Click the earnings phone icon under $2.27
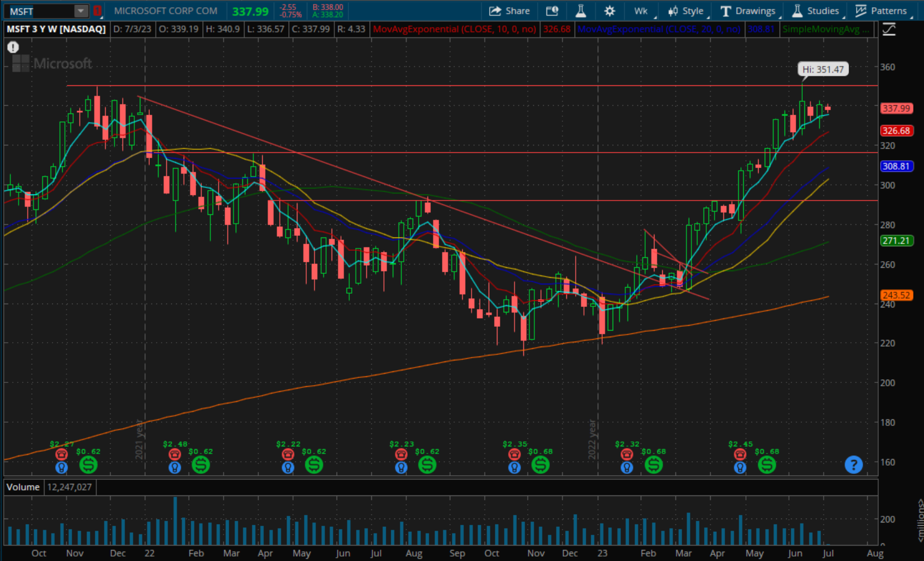The height and width of the screenshot is (561, 924). 61,454
